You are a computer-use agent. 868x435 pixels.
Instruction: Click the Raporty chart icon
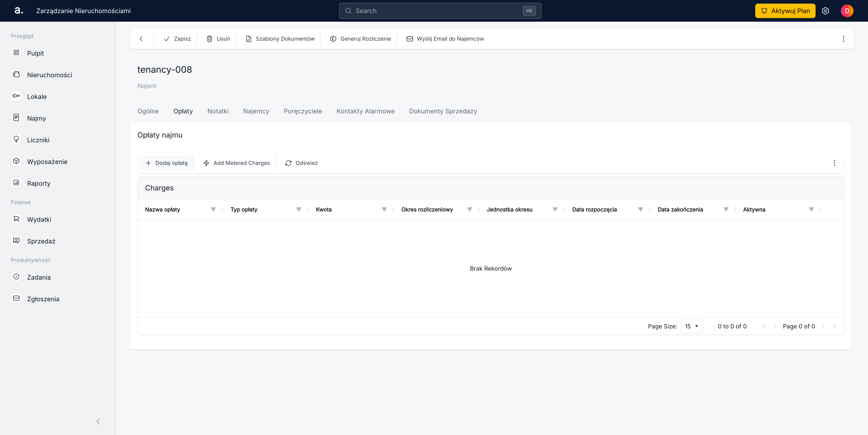pos(16,183)
